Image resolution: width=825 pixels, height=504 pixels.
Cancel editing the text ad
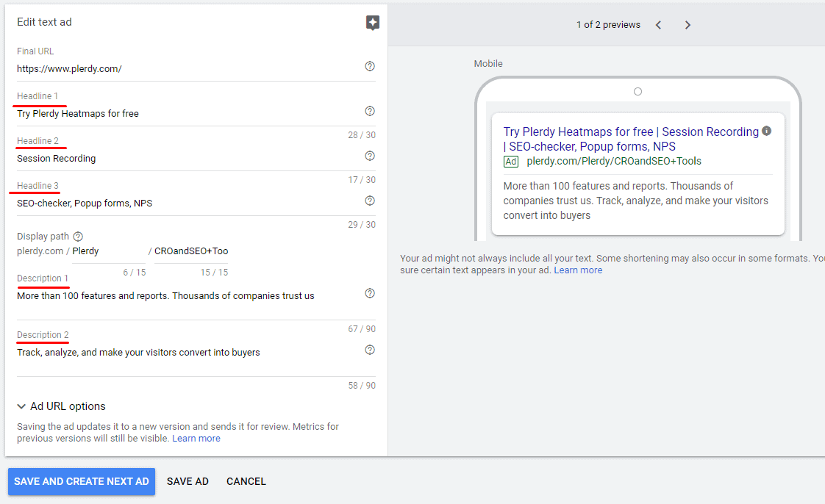(x=246, y=481)
